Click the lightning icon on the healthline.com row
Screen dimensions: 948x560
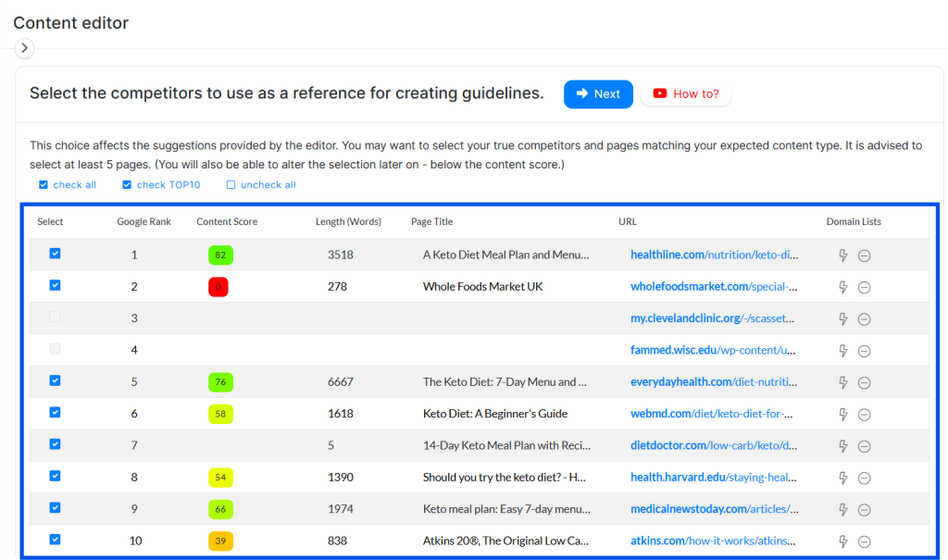click(x=843, y=255)
